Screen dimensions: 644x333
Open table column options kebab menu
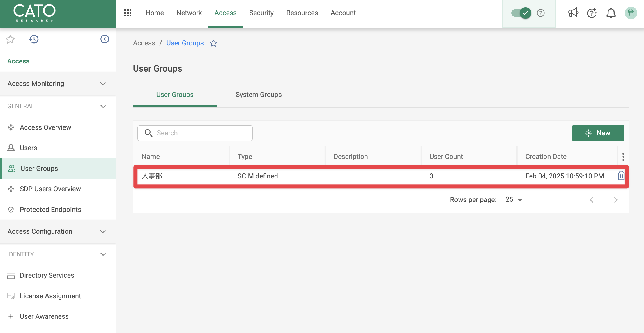point(623,157)
